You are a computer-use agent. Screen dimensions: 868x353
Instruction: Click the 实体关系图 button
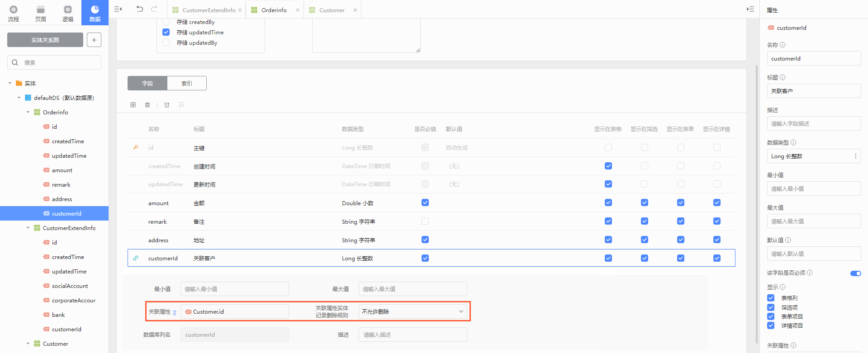(45, 40)
